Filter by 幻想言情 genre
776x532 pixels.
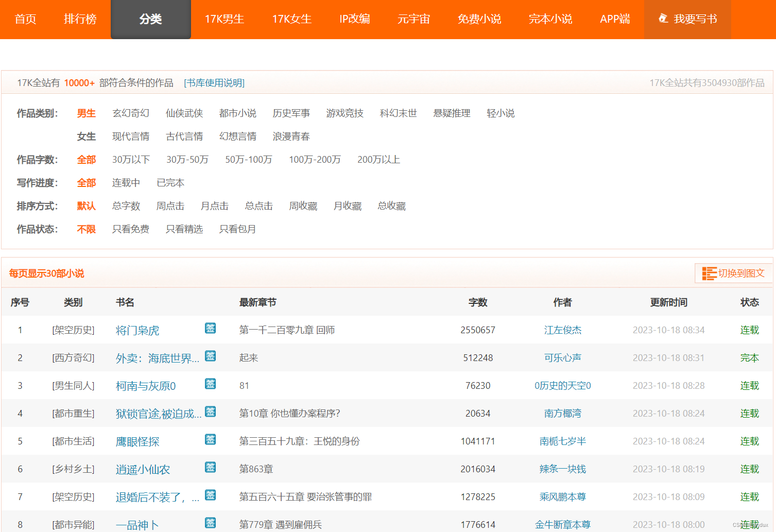(x=238, y=136)
